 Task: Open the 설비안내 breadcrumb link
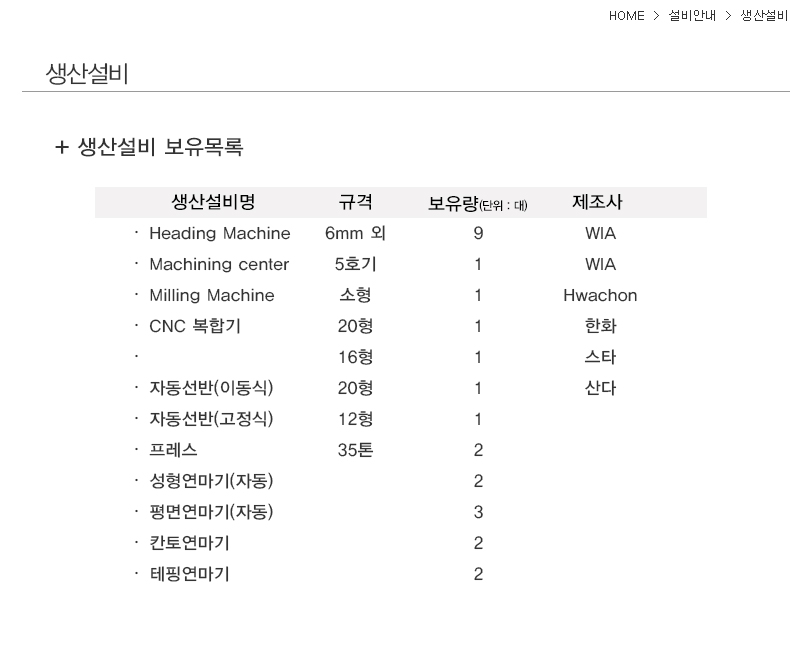(x=692, y=15)
